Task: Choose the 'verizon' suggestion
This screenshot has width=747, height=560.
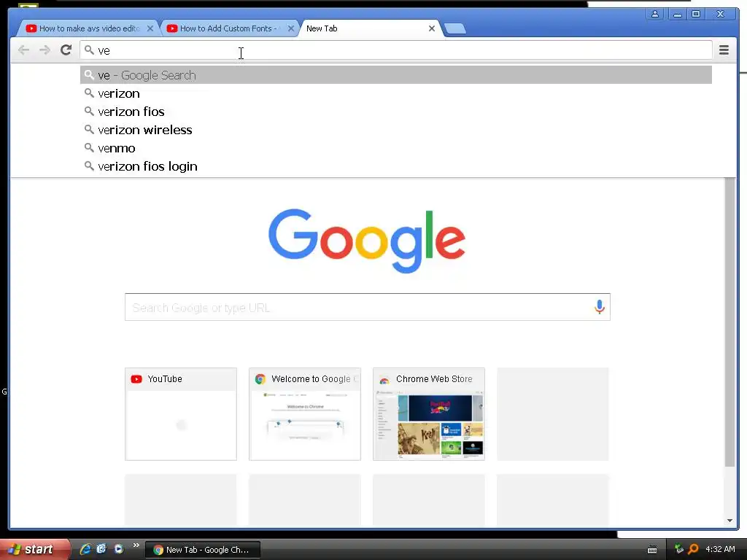Action: (x=396, y=93)
